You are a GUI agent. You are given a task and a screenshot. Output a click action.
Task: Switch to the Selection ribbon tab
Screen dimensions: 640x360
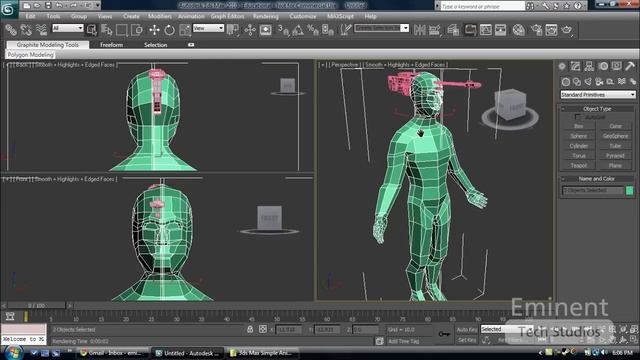coord(156,45)
